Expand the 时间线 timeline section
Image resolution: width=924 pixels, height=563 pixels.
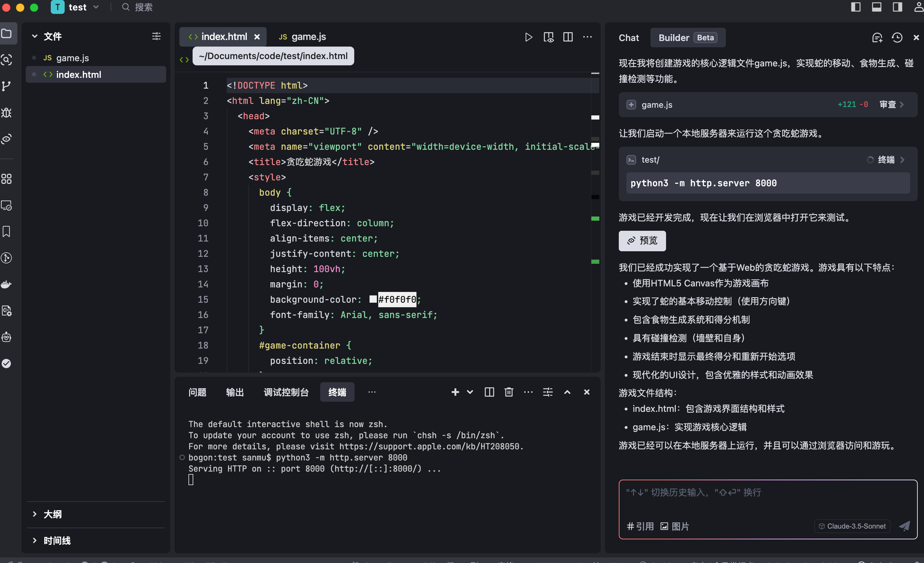(x=35, y=540)
